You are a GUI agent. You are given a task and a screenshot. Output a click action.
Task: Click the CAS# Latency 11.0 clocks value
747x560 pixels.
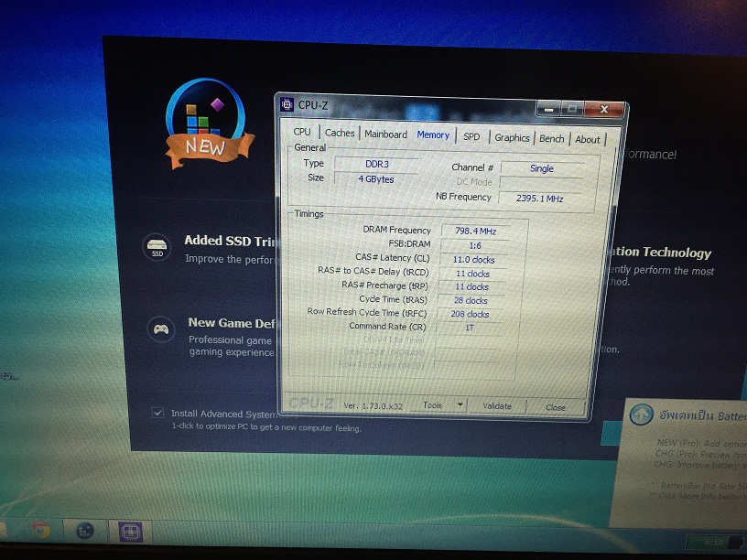tap(473, 260)
